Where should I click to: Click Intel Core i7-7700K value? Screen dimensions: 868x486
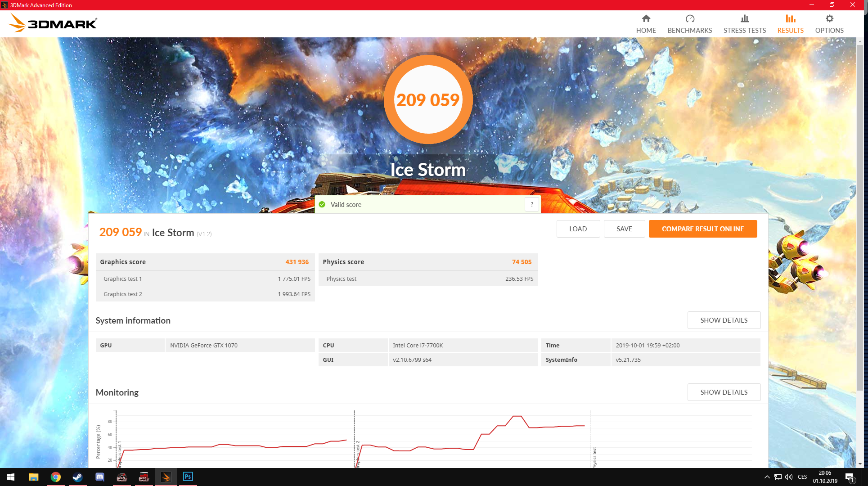(x=418, y=345)
